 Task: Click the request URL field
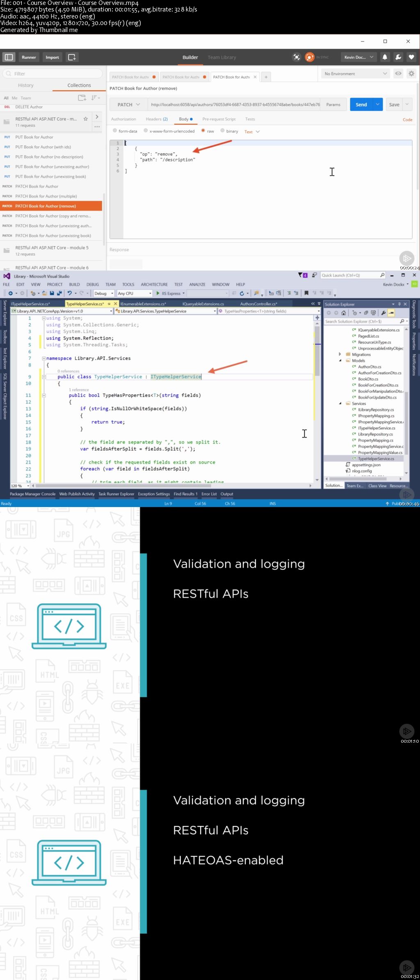pyautogui.click(x=234, y=105)
